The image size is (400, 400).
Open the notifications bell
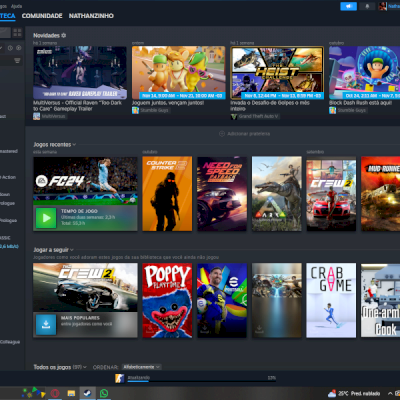click(x=367, y=6)
